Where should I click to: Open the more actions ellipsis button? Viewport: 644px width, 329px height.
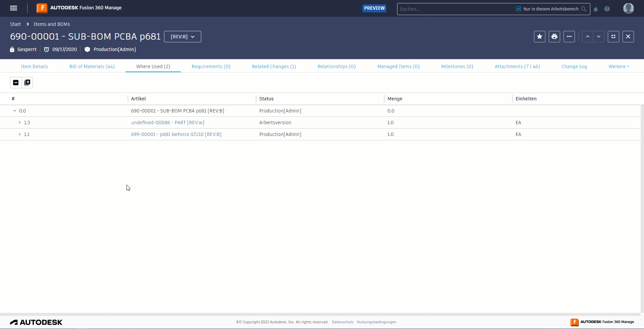pyautogui.click(x=569, y=37)
